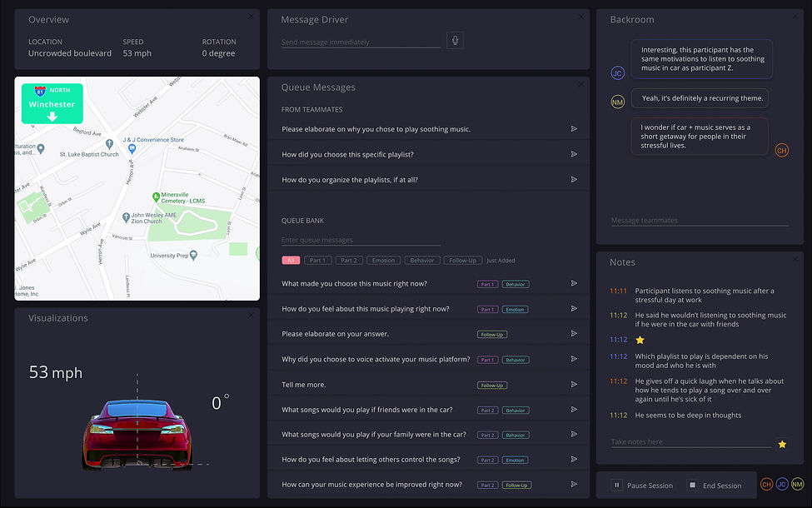Click St. Luke Baptist Church map pin
812x508 pixels.
109,144
